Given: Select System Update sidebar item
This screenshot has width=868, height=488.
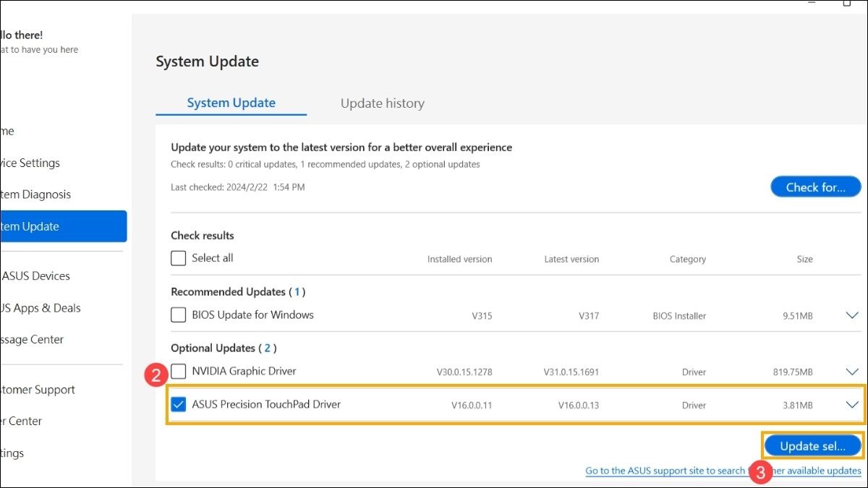Looking at the screenshot, I should tap(63, 226).
